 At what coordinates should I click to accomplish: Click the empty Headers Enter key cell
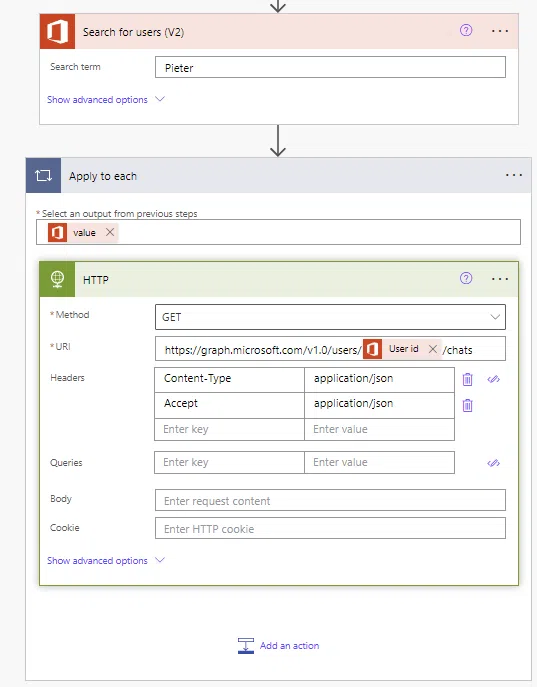229,429
